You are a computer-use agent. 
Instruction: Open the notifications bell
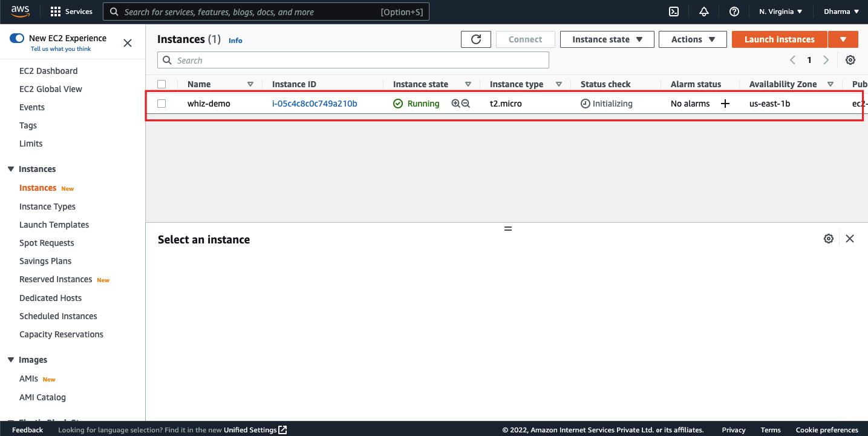(704, 12)
